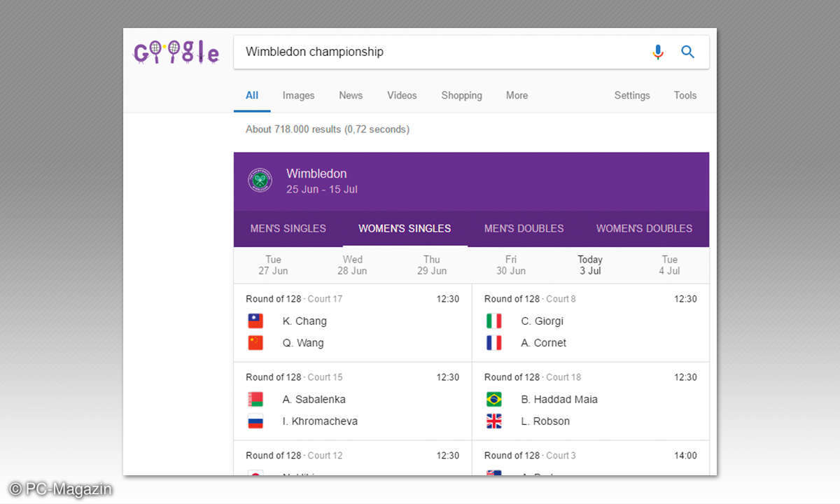Switch to Videos results
840x504 pixels.
point(402,95)
